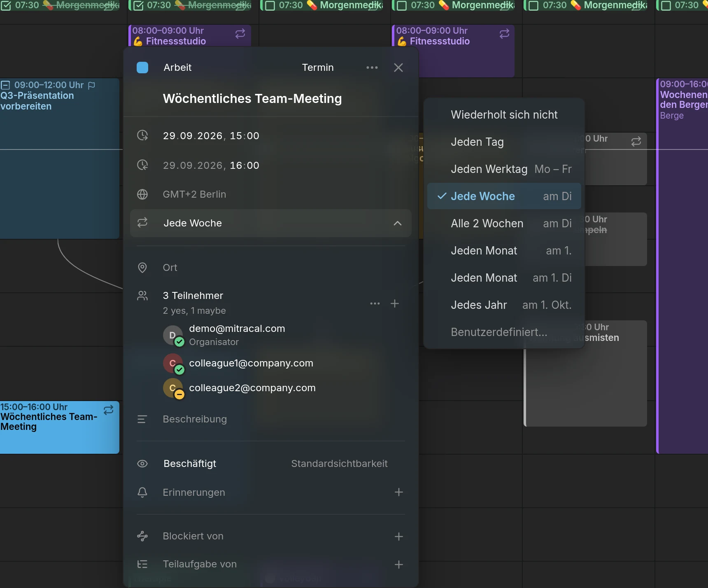Click the start time clock icon
The width and height of the screenshot is (708, 588).
tap(142, 135)
